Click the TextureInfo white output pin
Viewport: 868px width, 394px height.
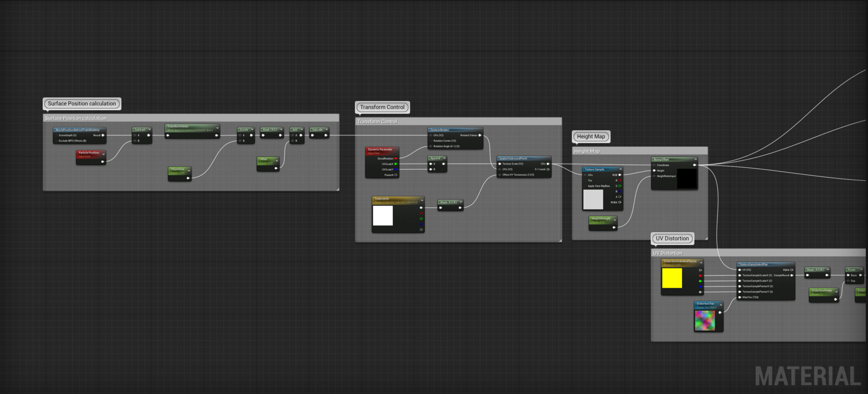(x=422, y=207)
